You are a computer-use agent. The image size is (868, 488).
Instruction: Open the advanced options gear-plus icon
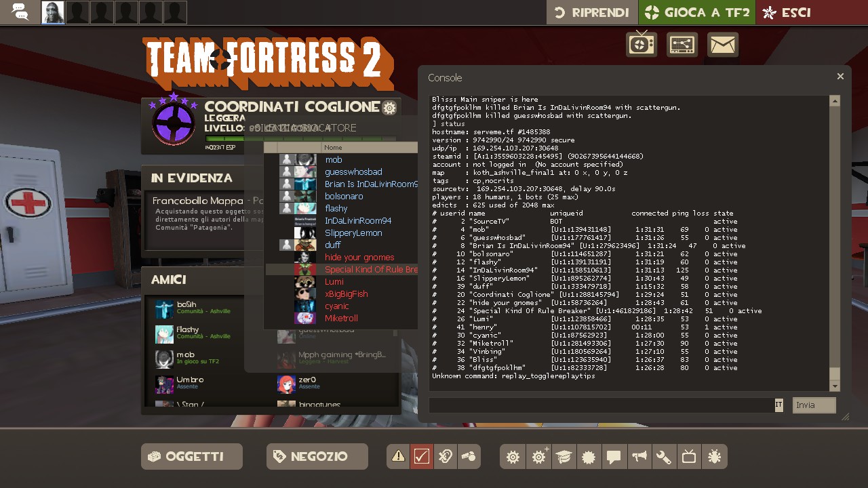[x=540, y=457]
